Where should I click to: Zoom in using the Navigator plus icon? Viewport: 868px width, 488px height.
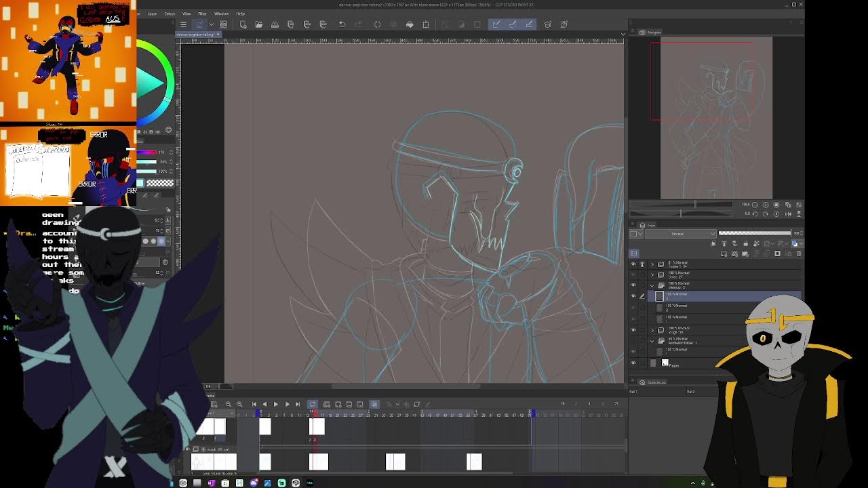pos(766,205)
